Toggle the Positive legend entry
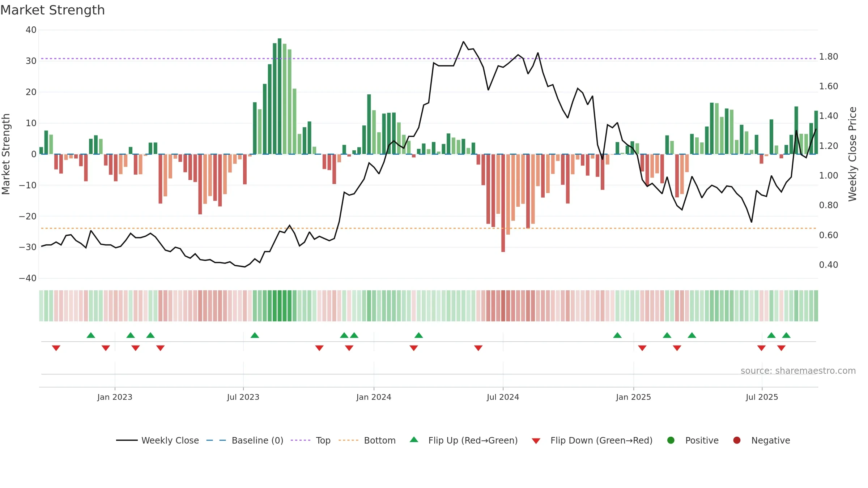Viewport: 868px width, 488px height. click(x=693, y=440)
